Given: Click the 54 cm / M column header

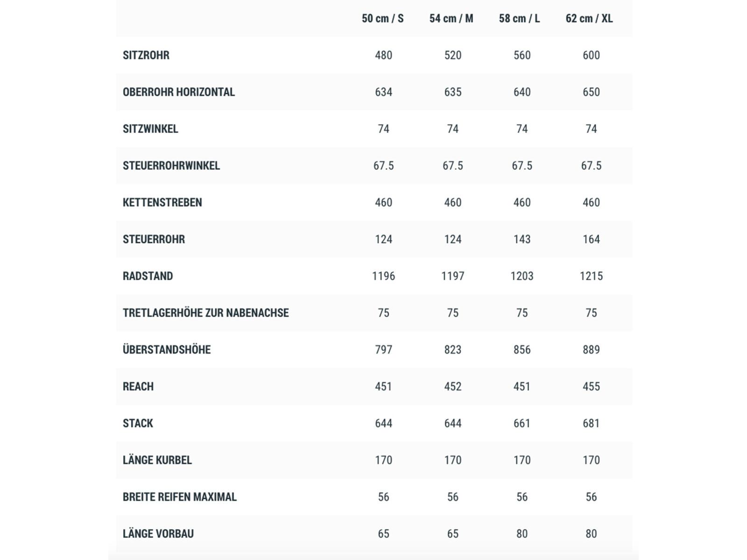Looking at the screenshot, I should [451, 19].
